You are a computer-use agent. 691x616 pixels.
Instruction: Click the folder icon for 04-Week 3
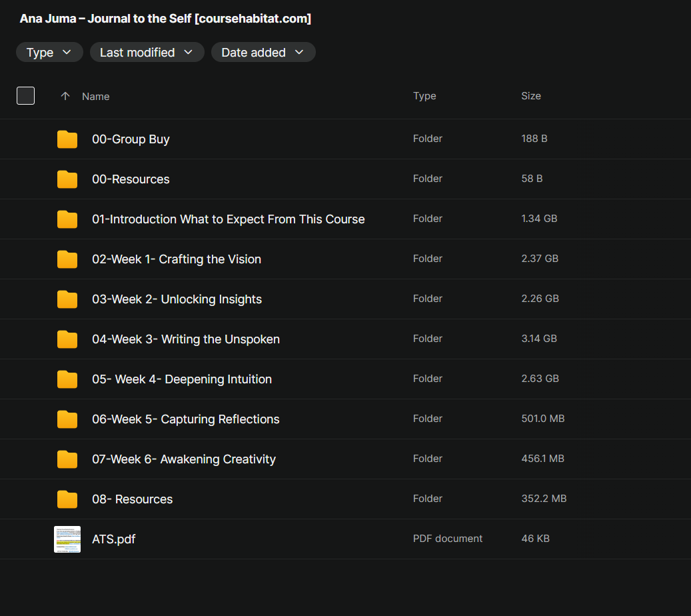67,339
